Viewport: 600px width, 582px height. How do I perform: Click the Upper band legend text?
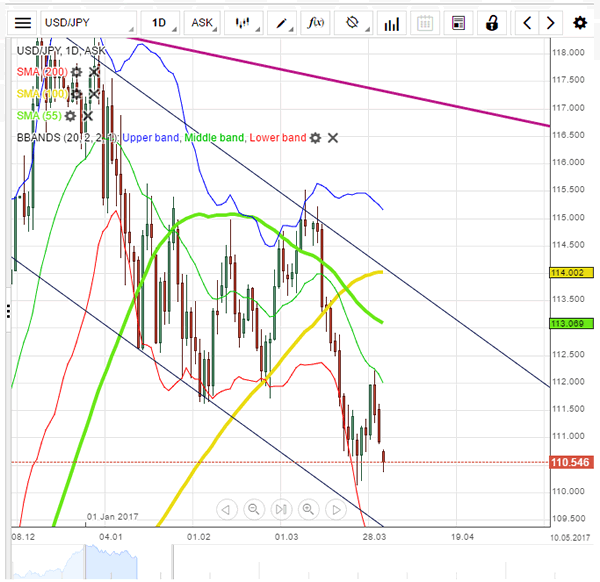[x=150, y=138]
